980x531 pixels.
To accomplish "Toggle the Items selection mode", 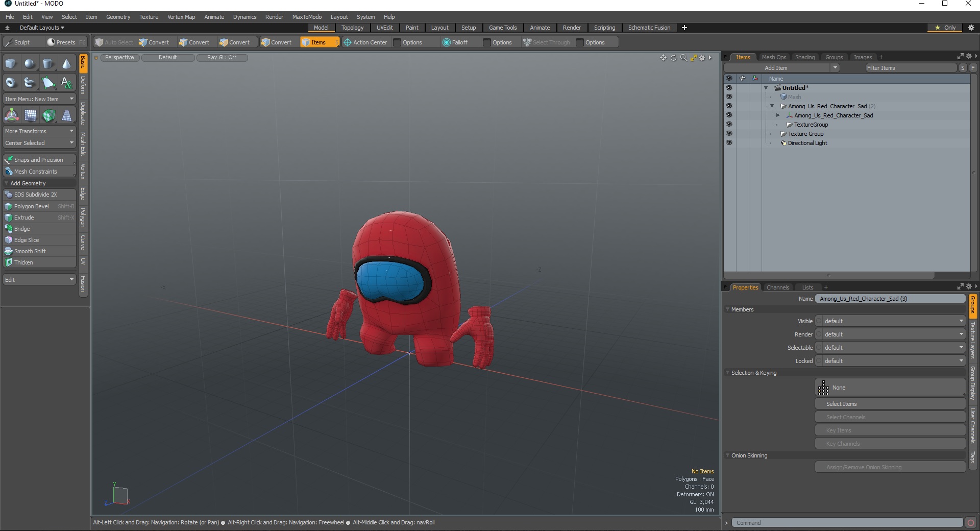I will (319, 42).
